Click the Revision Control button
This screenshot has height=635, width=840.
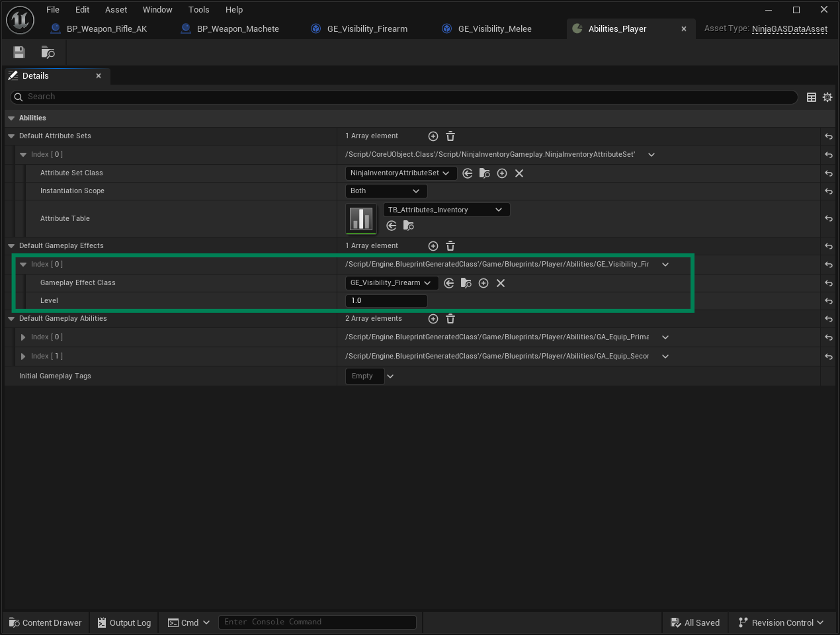point(781,622)
